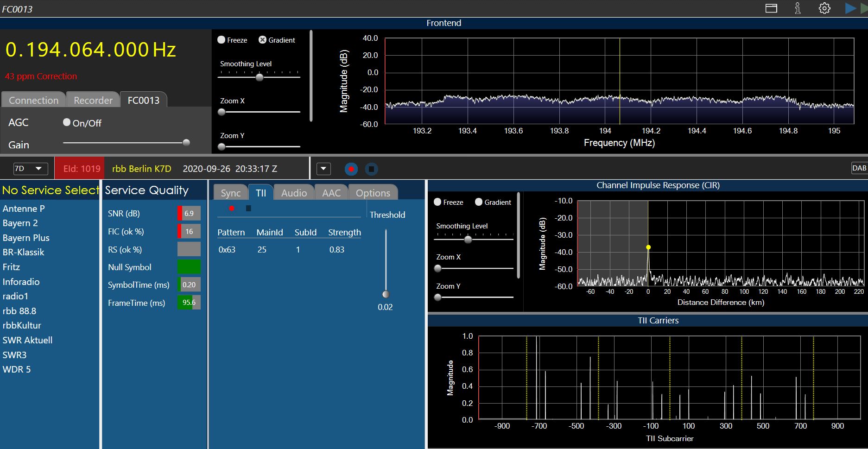Expand the dropdown left of record button
This screenshot has width=868, height=449.
tap(323, 169)
